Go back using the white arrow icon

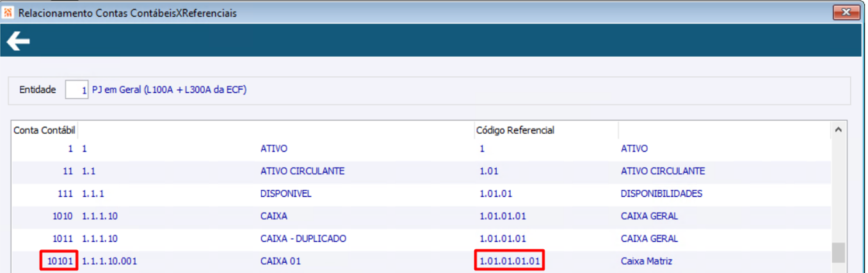[18, 42]
